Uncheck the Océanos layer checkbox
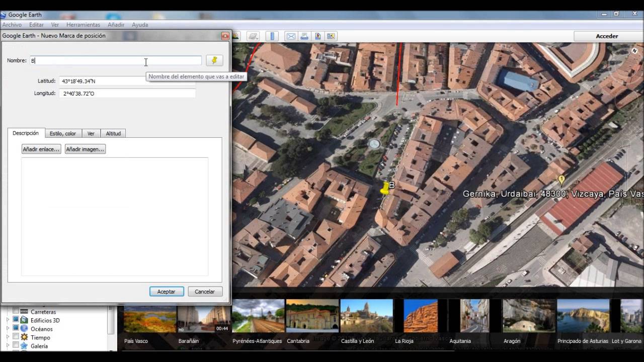This screenshot has width=644, height=362. (x=16, y=328)
